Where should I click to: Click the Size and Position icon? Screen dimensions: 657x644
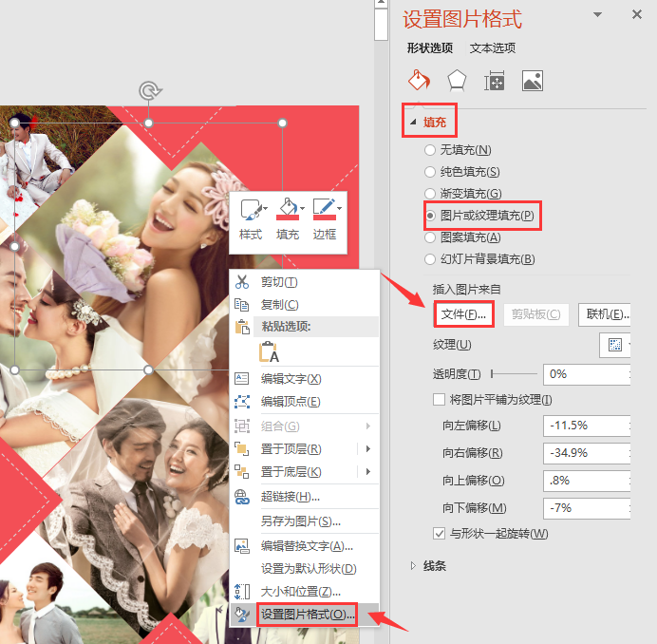pos(242,591)
